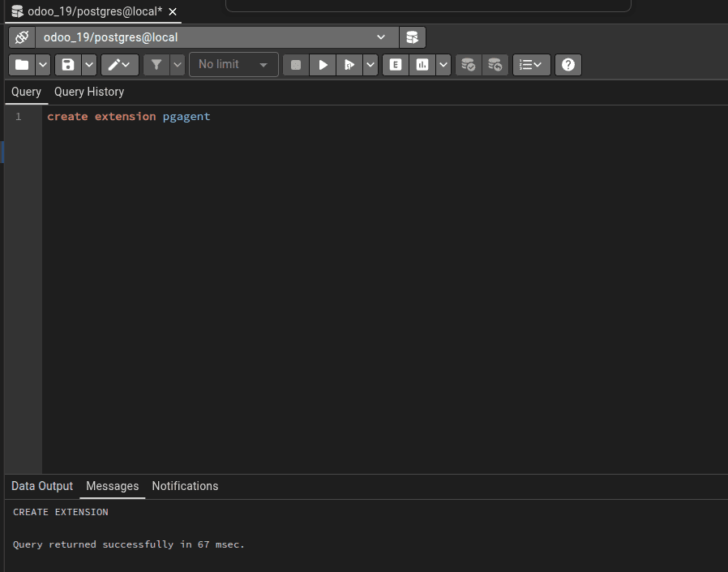Stop the running query
The height and width of the screenshot is (572, 728).
tap(295, 64)
